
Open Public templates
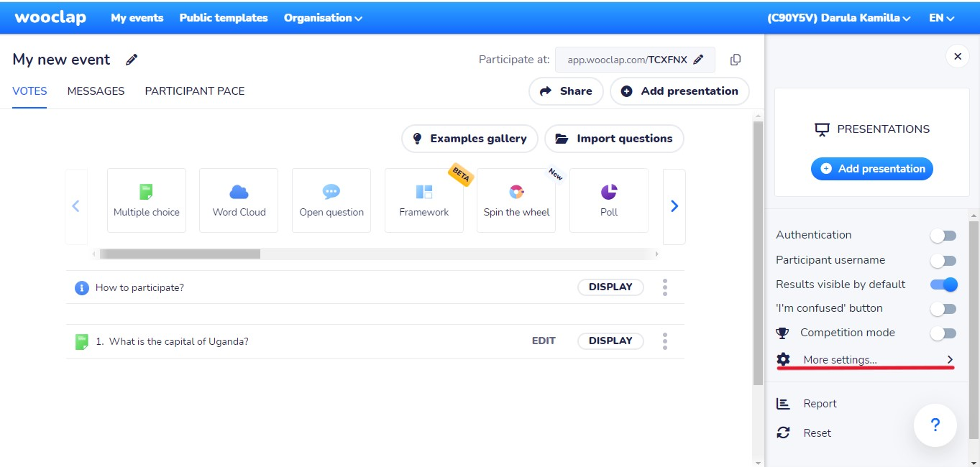click(224, 18)
